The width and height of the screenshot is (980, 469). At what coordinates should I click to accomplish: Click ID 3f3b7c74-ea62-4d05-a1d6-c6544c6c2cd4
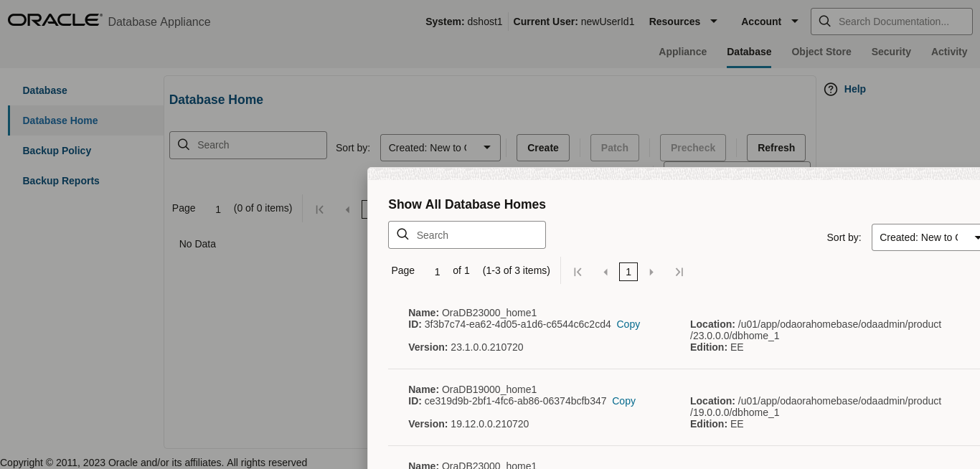[x=518, y=324]
